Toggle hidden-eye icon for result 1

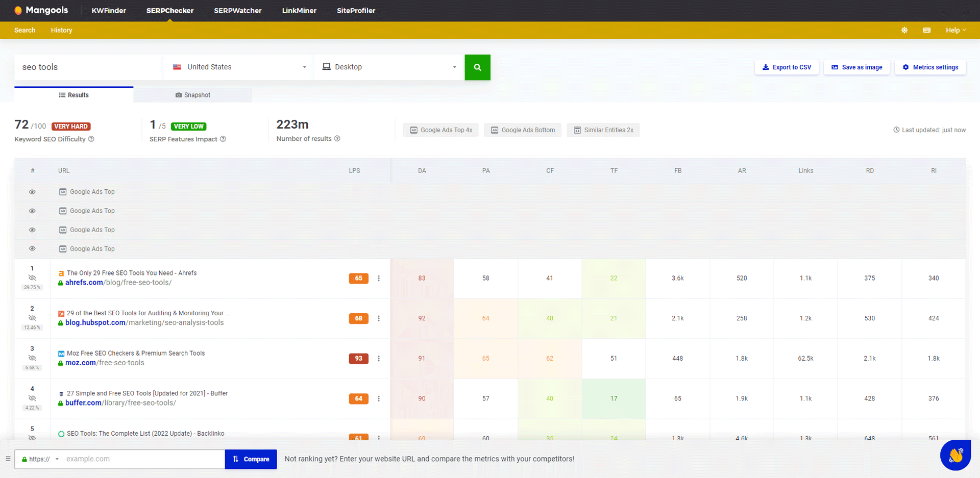pos(32,278)
